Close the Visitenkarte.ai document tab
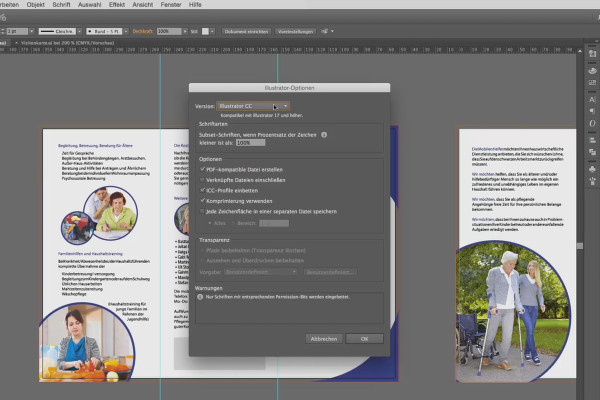Screen dimensions: 600x400 pyautogui.click(x=16, y=43)
